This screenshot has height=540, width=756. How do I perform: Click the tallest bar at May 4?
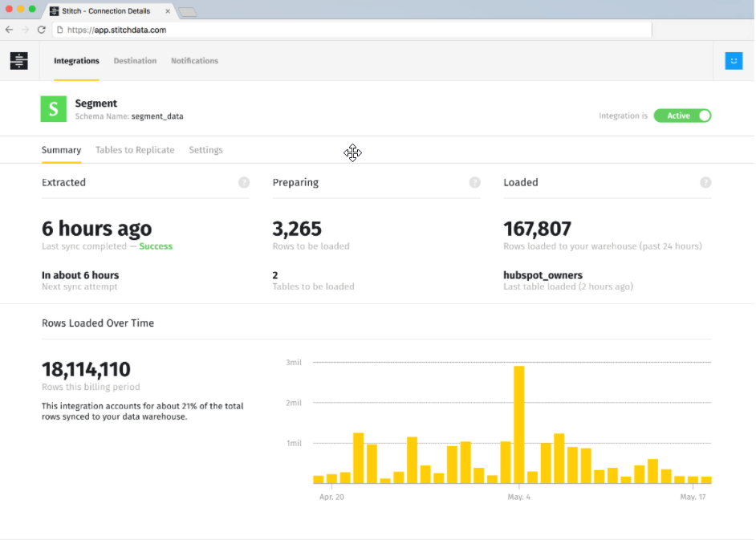(519, 424)
